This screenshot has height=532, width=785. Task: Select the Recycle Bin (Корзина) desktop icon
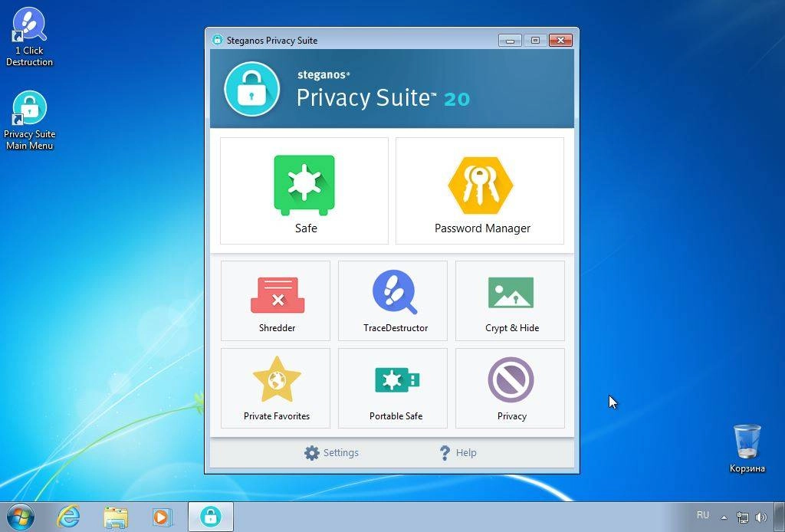pos(747,448)
